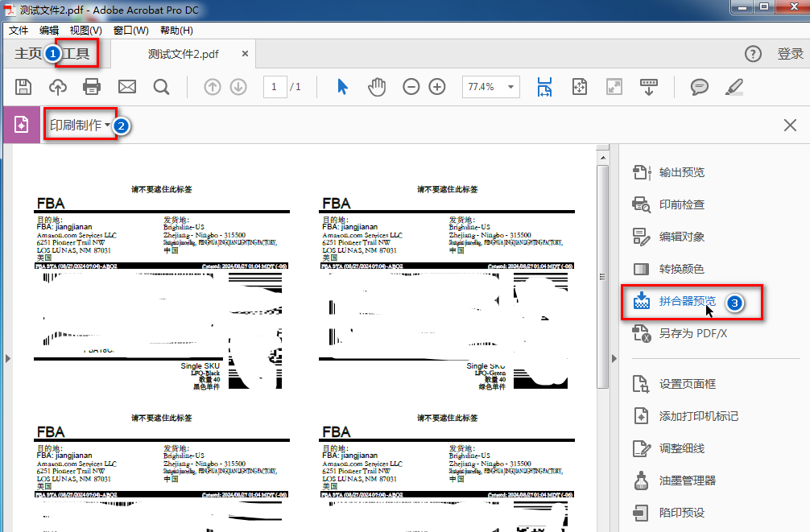Click the cloud upload icon
The image size is (810, 532).
(58, 87)
